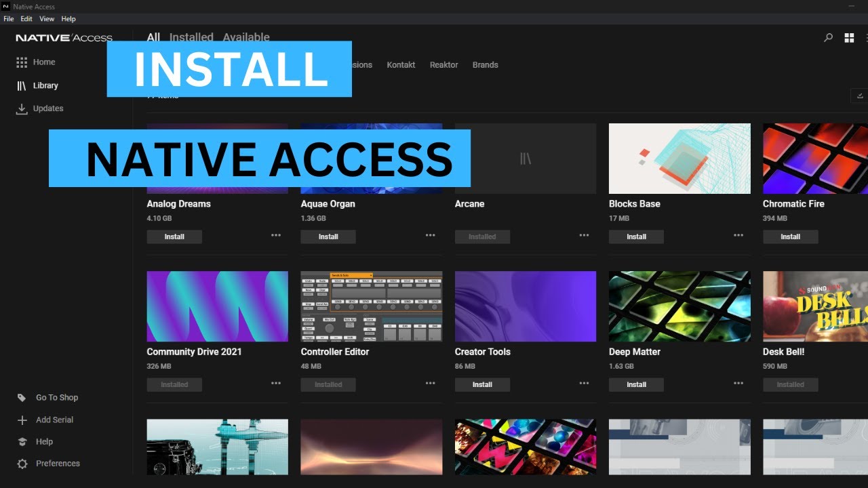The height and width of the screenshot is (488, 868).
Task: Switch to grid view icon
Action: pyautogui.click(x=849, y=38)
